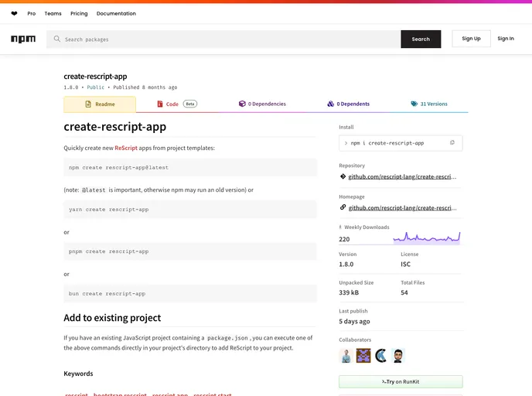Open first collaborator avatar
The width and height of the screenshot is (532, 396).
[346, 356]
